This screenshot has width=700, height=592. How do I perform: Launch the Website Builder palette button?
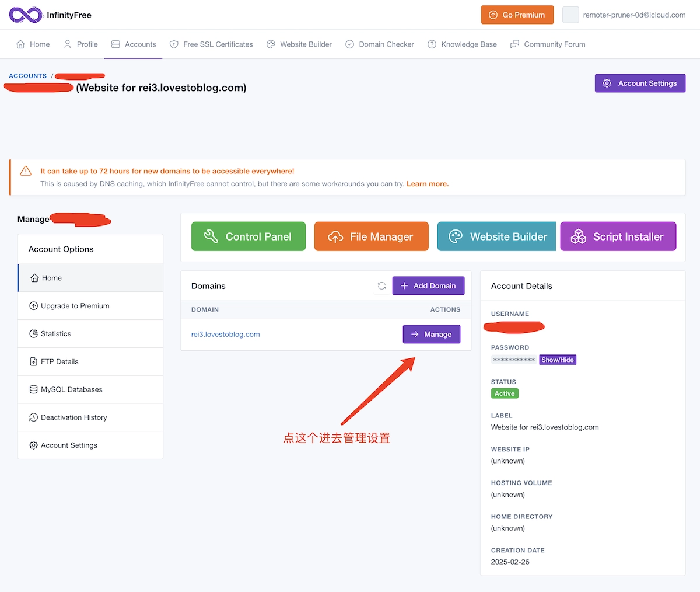(x=496, y=236)
